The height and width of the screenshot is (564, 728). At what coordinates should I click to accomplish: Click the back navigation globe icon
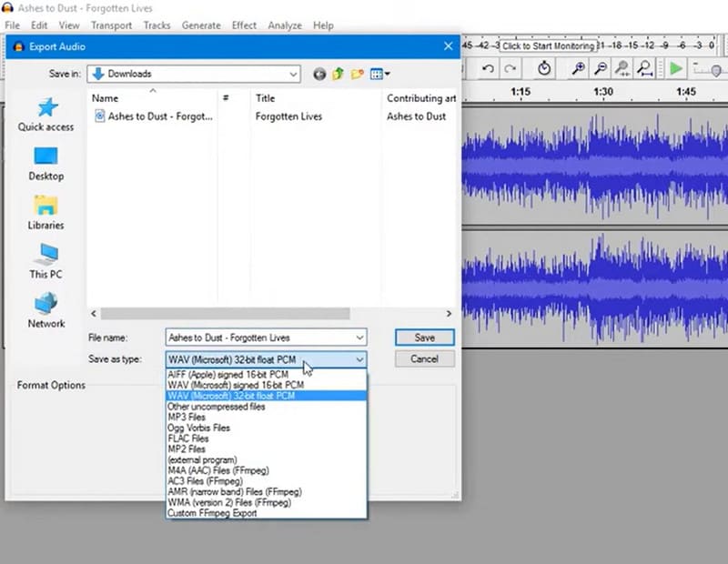click(319, 74)
